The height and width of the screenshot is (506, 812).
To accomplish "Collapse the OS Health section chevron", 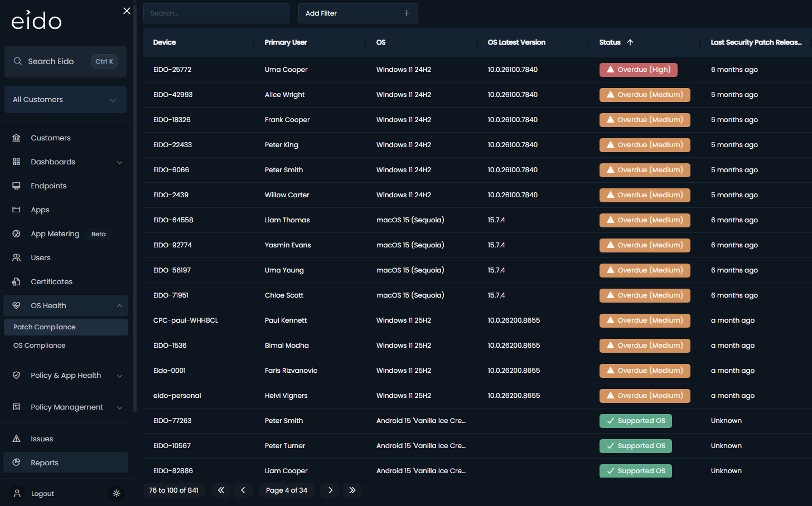I will 119,305.
